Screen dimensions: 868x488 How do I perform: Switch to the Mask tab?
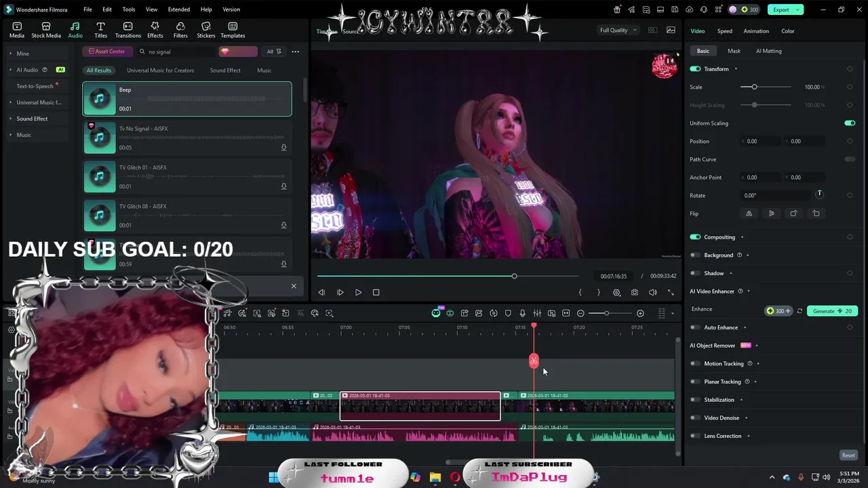click(734, 51)
